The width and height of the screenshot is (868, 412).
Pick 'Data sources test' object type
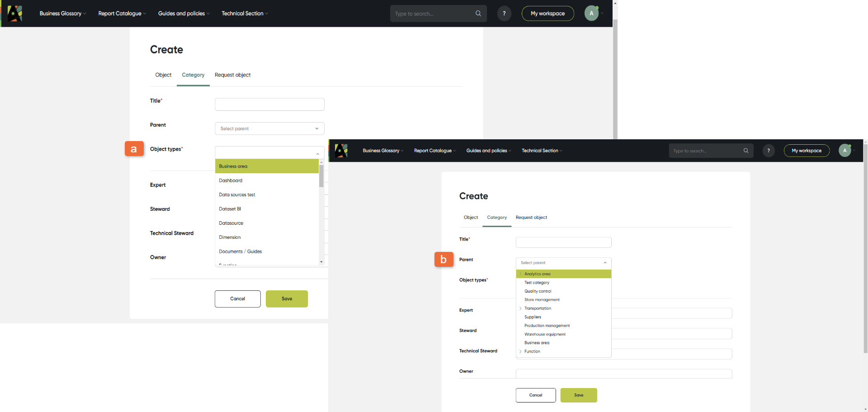coord(237,195)
